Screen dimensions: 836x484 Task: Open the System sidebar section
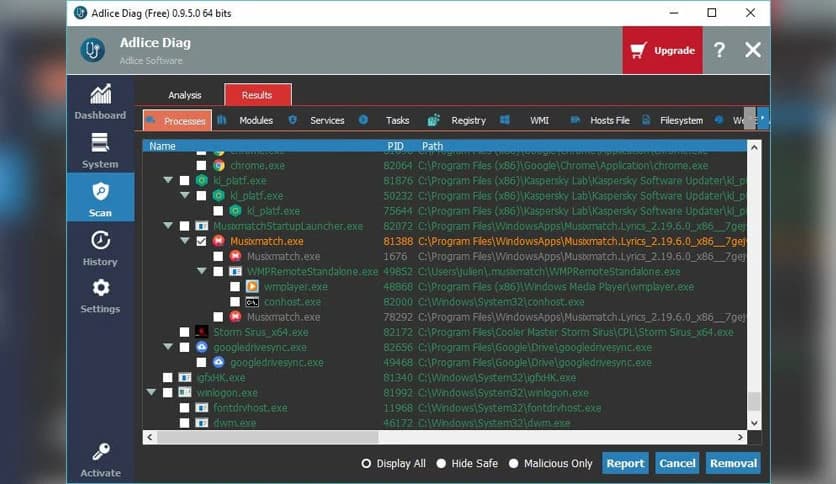coord(100,148)
